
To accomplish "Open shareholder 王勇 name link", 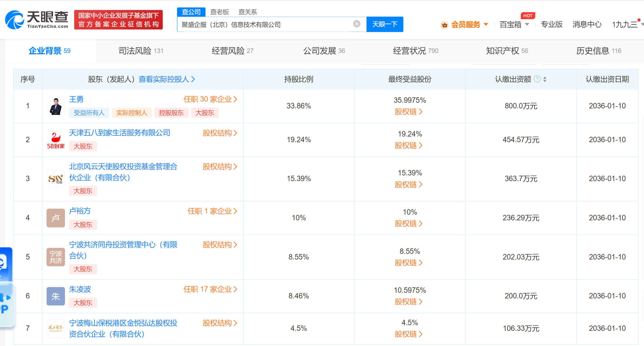I will tap(76, 99).
